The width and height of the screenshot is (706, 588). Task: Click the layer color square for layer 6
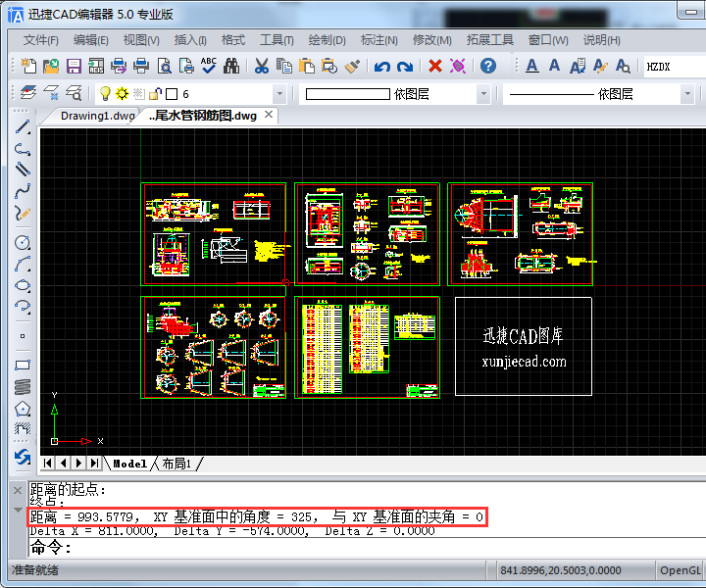click(172, 94)
